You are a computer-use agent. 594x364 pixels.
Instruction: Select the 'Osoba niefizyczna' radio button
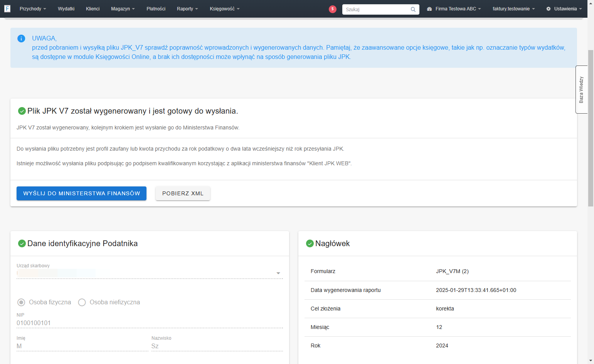click(x=82, y=302)
